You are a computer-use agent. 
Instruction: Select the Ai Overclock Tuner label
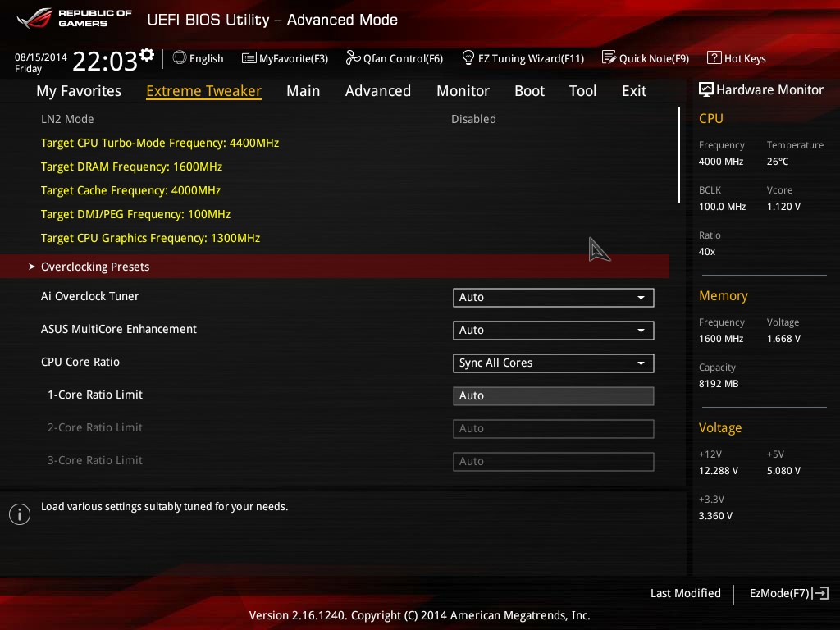pos(89,296)
